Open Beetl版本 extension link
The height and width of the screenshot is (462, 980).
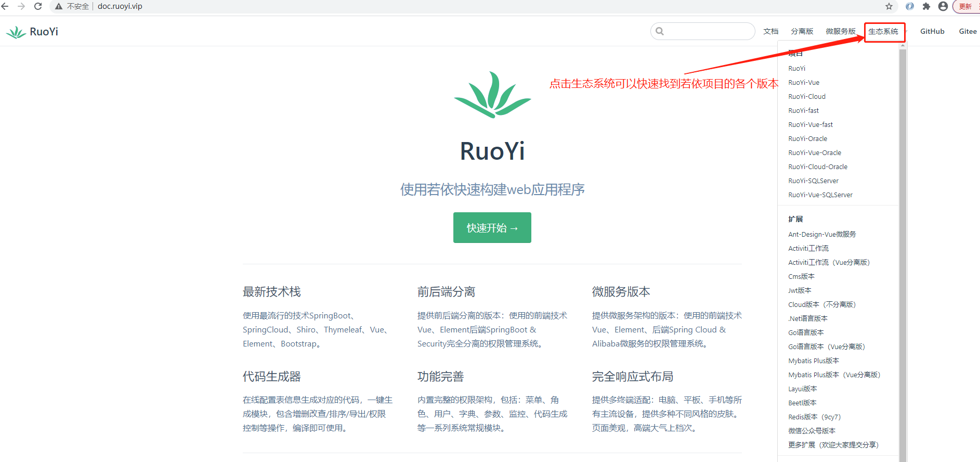pos(802,403)
